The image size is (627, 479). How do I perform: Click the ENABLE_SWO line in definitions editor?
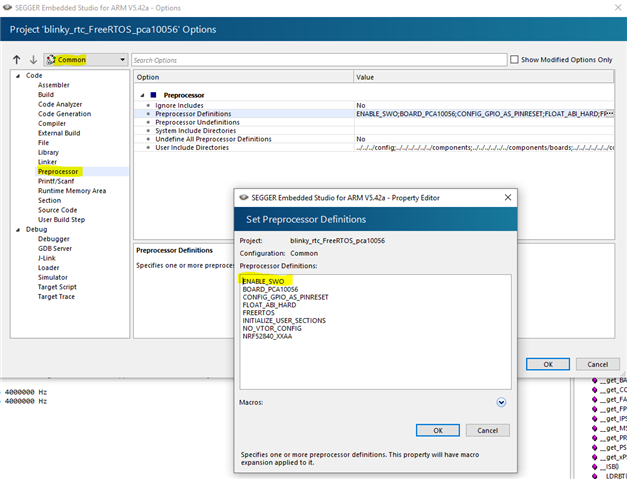[x=263, y=281]
